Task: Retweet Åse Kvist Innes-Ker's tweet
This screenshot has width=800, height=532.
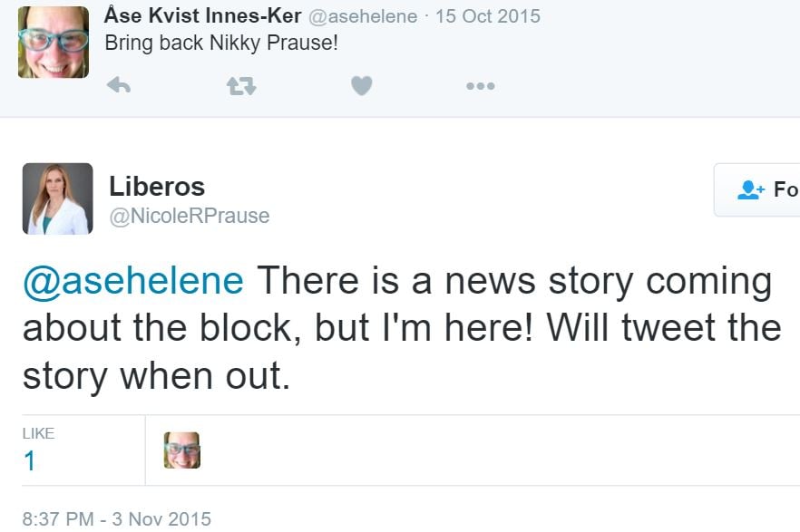Action: pyautogui.click(x=240, y=86)
